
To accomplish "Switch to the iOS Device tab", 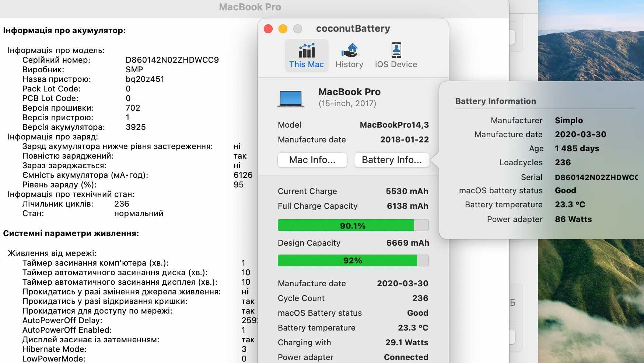I will pyautogui.click(x=396, y=56).
